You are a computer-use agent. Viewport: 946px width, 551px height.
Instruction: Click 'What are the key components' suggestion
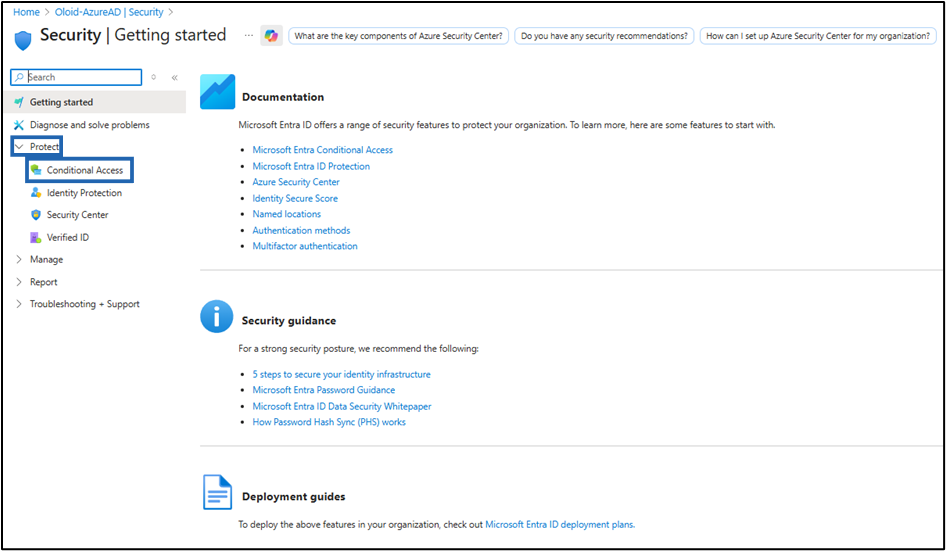[398, 36]
